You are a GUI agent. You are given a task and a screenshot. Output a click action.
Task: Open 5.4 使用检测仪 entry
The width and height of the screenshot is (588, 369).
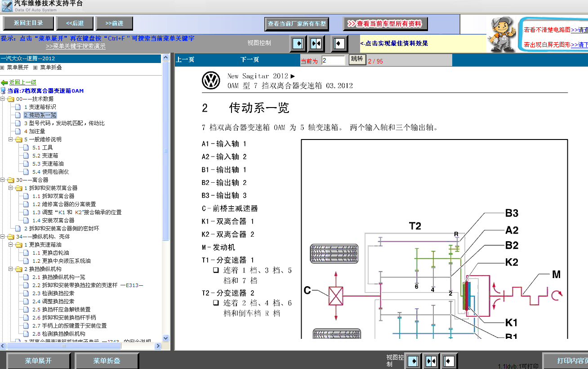pos(51,172)
